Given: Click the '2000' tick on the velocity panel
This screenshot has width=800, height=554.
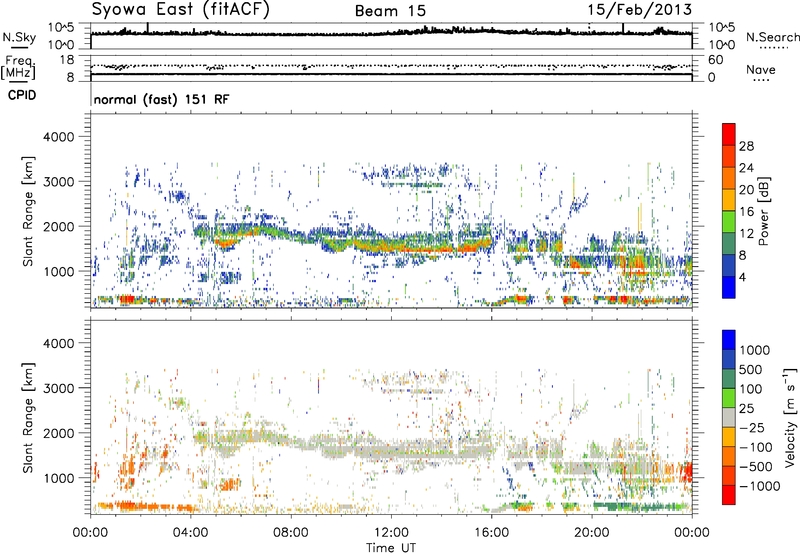Looking at the screenshot, I should pos(58,433).
